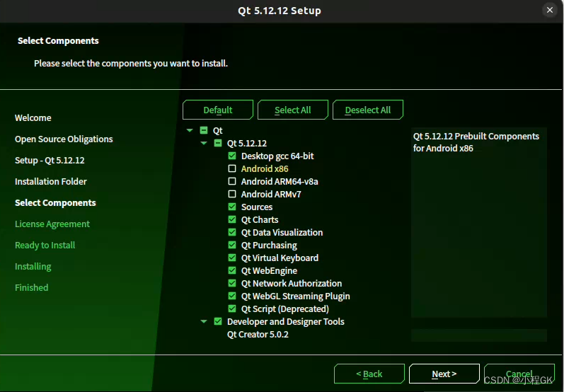
Task: Tick the Android ARMv7 checkbox
Action: [232, 194]
